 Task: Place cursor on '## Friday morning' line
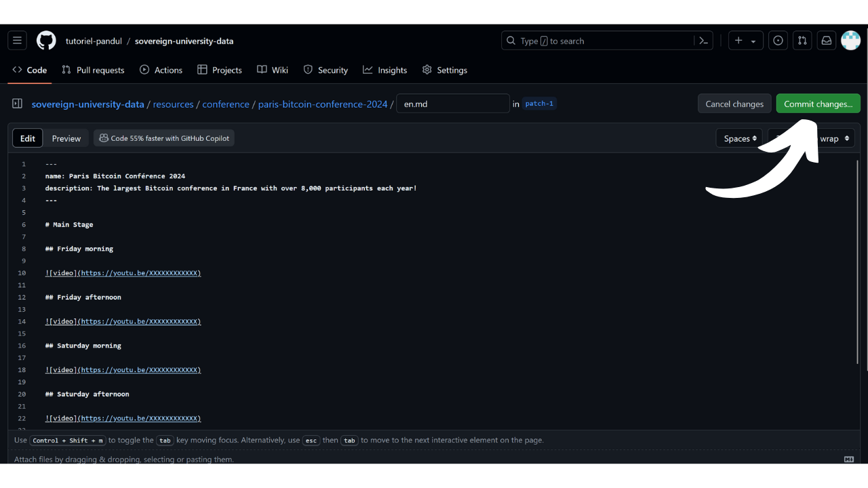click(x=79, y=249)
